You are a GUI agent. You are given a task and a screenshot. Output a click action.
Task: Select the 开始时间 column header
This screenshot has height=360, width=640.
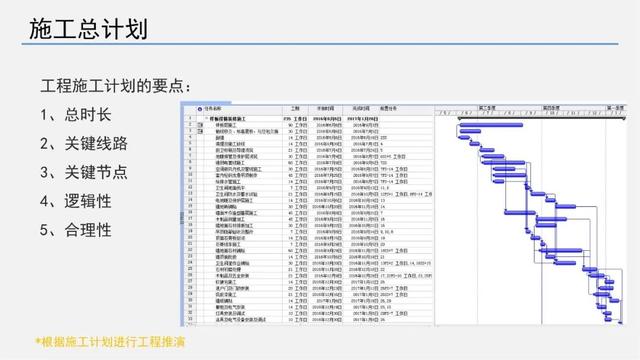325,109
